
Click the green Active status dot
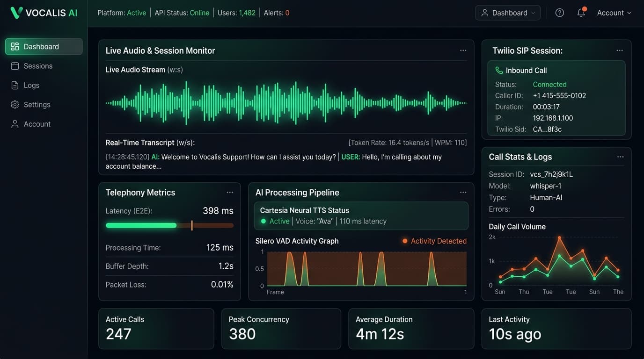point(263,221)
